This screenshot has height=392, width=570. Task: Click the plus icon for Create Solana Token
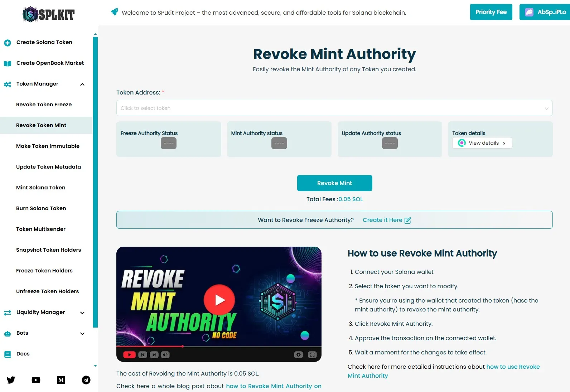pos(8,43)
